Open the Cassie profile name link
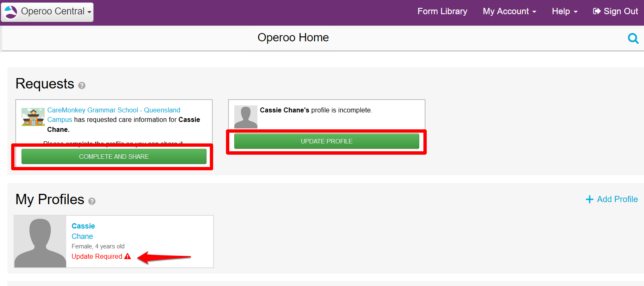The height and width of the screenshot is (286, 644). [83, 226]
